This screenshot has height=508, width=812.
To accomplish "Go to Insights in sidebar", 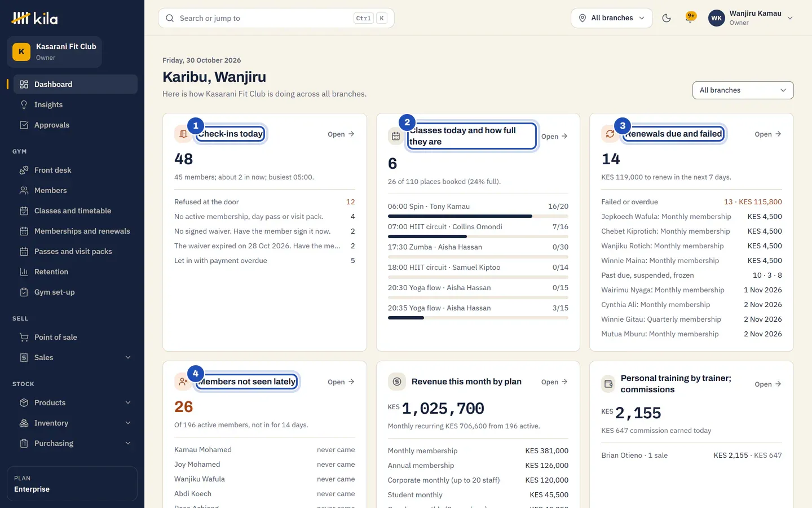I will click(x=75, y=104).
